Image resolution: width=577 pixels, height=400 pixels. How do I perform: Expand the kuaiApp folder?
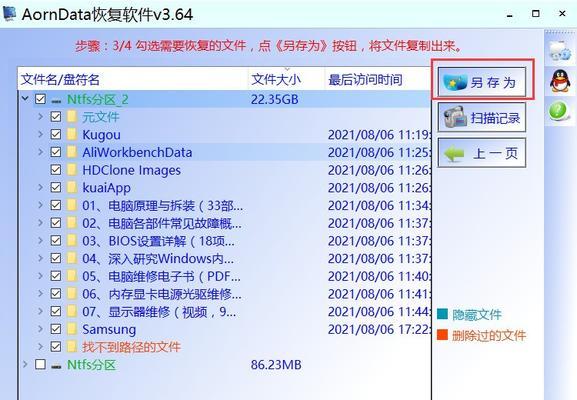tap(40, 187)
